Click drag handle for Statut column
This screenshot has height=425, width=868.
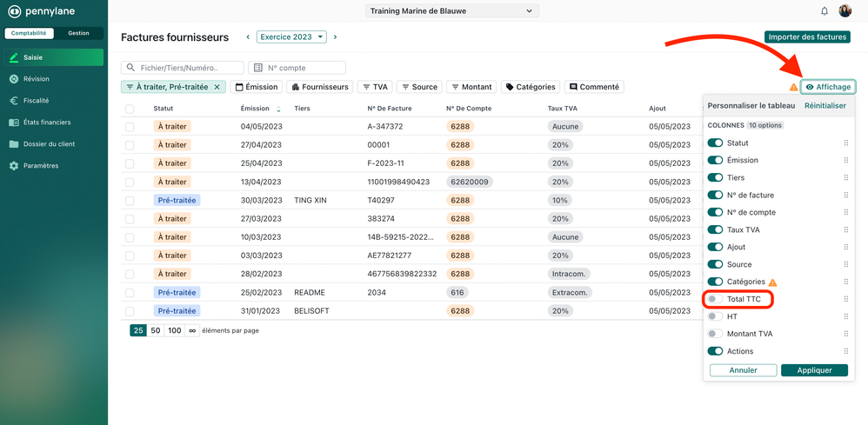click(845, 143)
